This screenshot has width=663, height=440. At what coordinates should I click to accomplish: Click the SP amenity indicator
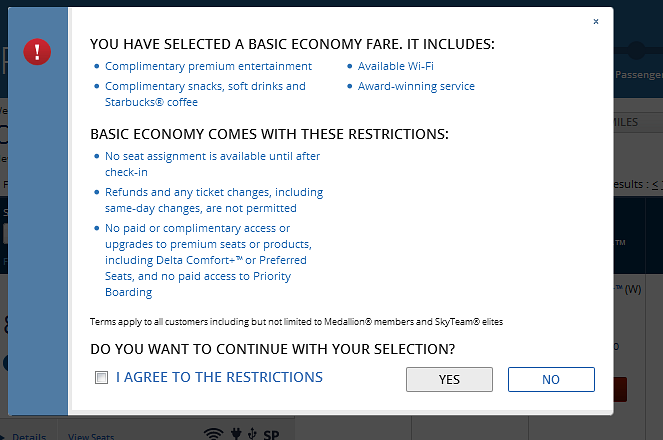271,435
